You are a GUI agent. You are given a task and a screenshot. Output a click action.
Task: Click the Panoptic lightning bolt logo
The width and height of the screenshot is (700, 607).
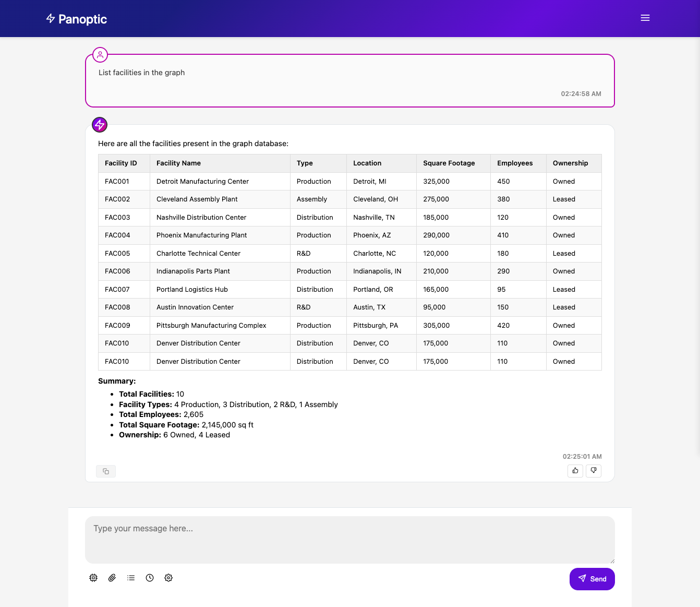point(51,19)
